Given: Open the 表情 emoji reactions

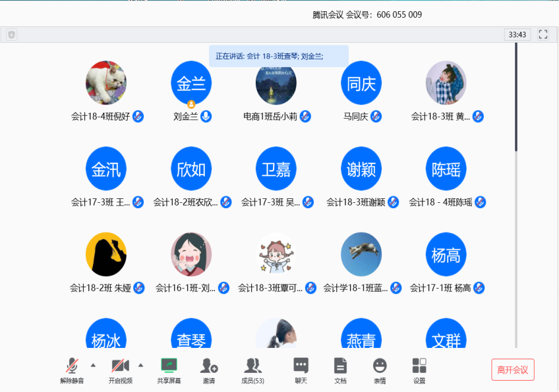Looking at the screenshot, I should click(380, 366).
